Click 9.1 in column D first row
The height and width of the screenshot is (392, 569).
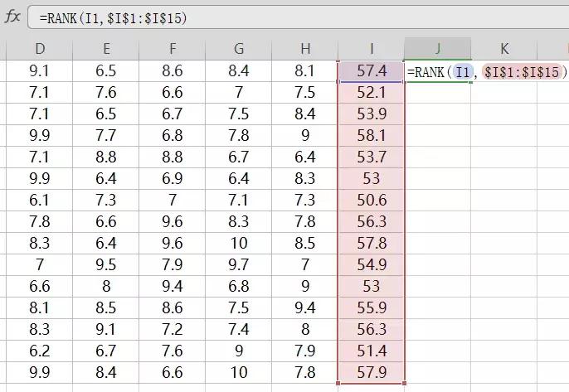coord(40,71)
